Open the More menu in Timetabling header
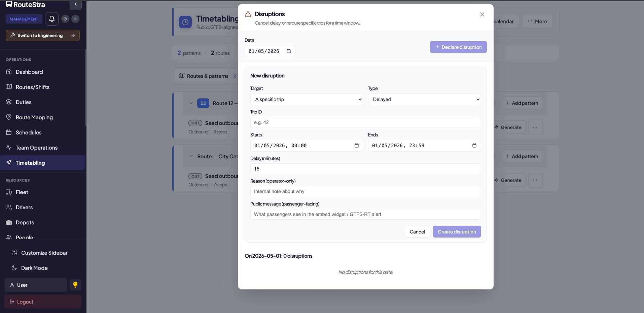Screen dimensions: 644x313 point(537,21)
